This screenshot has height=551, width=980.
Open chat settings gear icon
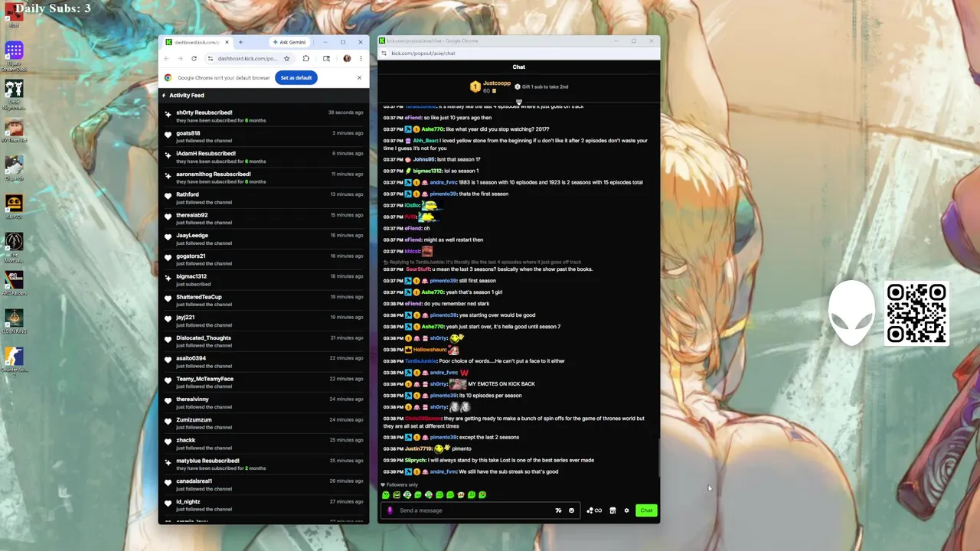coord(626,510)
